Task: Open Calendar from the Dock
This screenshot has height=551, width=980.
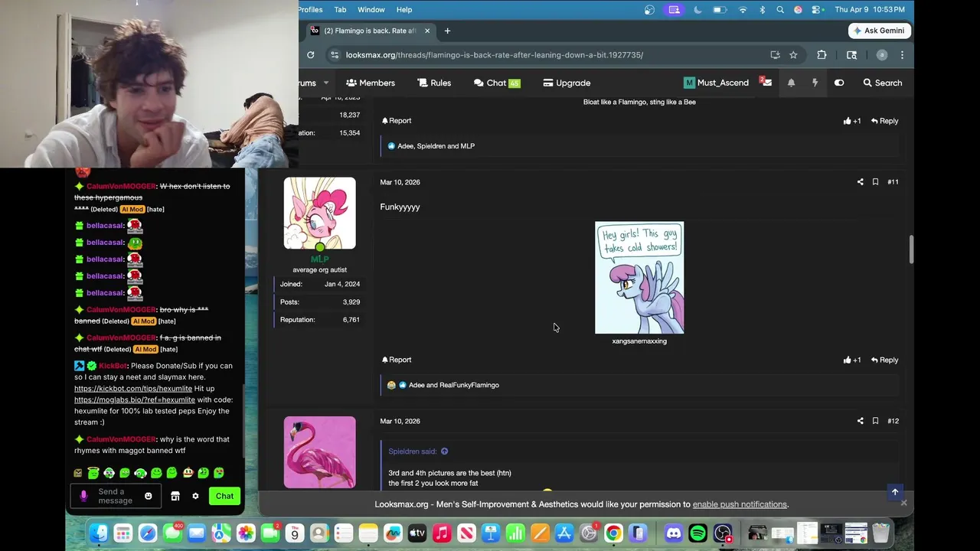Action: [x=295, y=533]
